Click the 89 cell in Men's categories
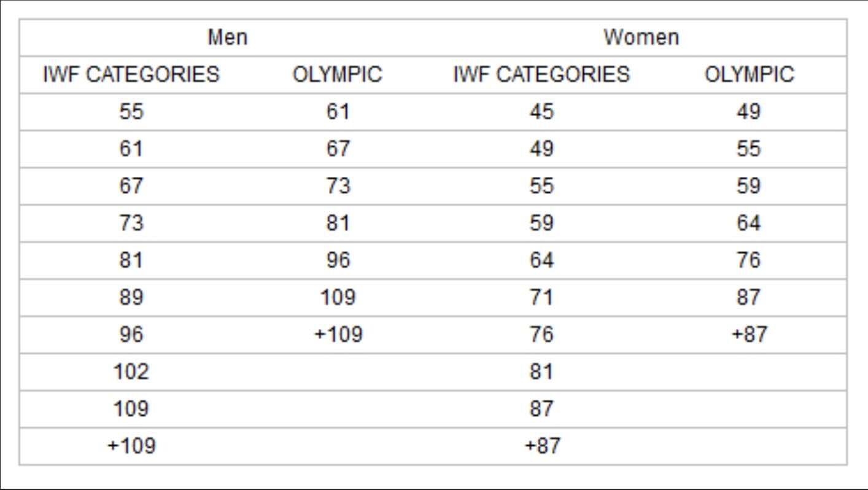This screenshot has width=868, height=490. coord(131,298)
